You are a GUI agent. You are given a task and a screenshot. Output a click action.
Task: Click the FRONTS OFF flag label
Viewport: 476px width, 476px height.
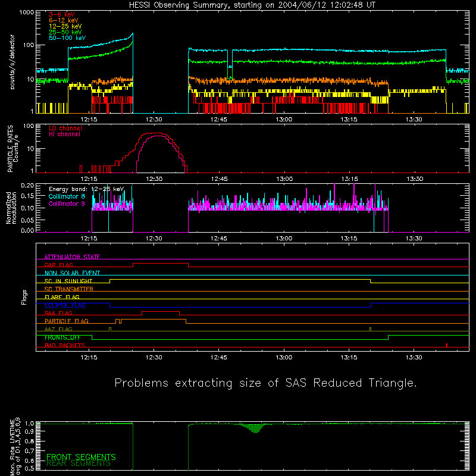(62, 337)
